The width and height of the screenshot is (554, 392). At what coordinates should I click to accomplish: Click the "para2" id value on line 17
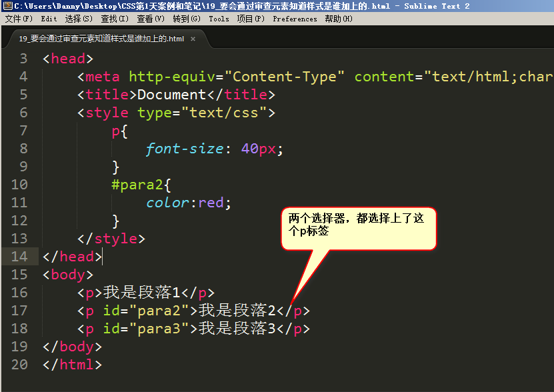tap(159, 311)
